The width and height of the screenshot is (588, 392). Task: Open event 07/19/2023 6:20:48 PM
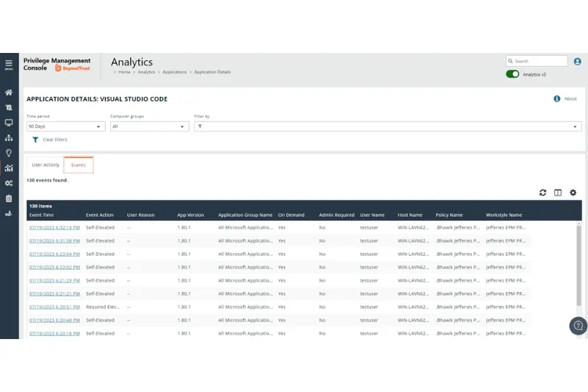[54, 321]
